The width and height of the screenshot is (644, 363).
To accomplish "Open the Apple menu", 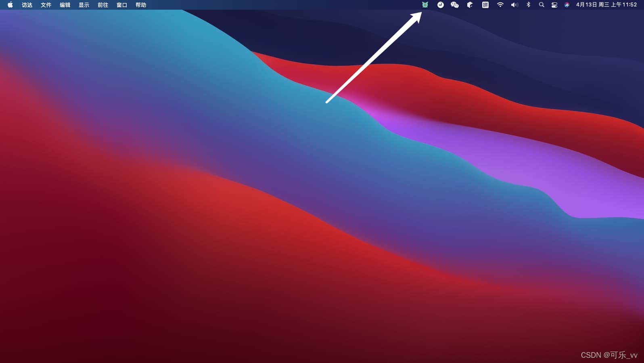I will 10,5.
